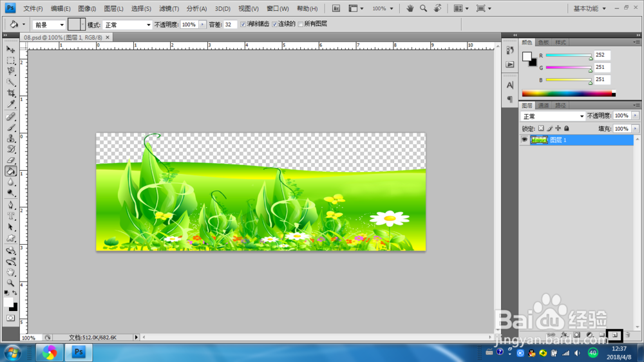Select the Brush tool
Image resolution: width=644 pixels, height=362 pixels.
click(x=11, y=128)
